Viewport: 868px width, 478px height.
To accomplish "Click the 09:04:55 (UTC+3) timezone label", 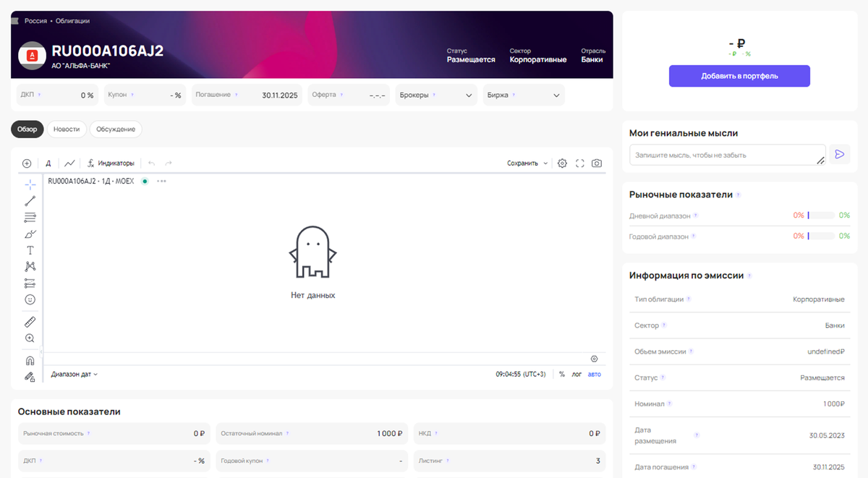I will pyautogui.click(x=520, y=375).
